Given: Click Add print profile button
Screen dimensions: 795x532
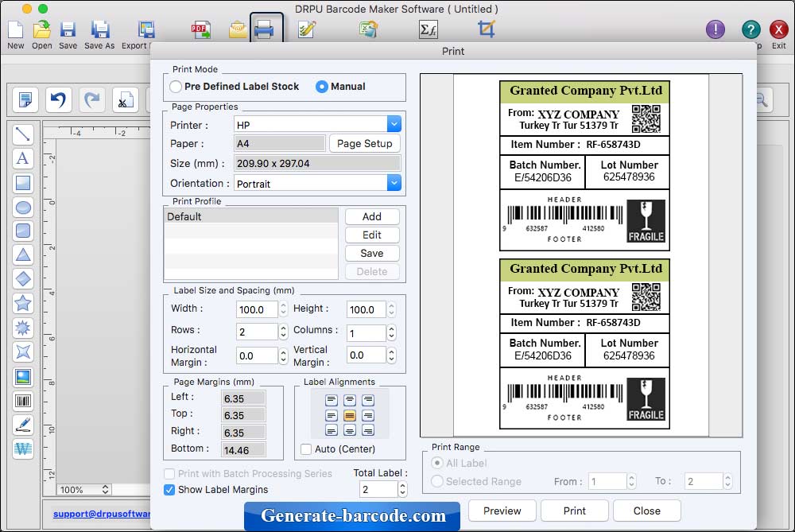Looking at the screenshot, I should (x=371, y=216).
